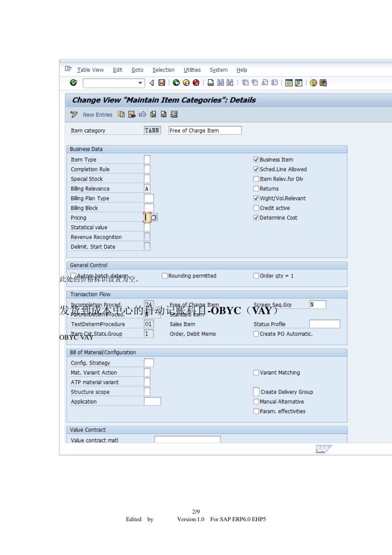Click the Item category description text field
392x555 pixels.
[205, 130]
